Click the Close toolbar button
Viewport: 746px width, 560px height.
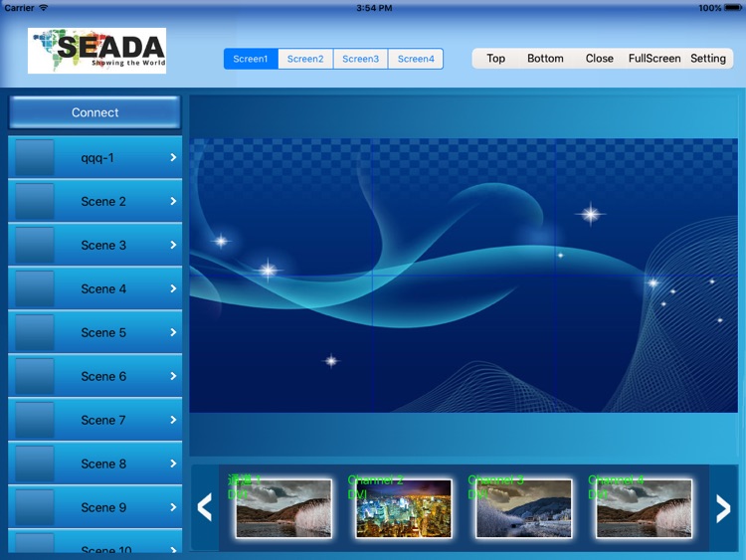(599, 58)
